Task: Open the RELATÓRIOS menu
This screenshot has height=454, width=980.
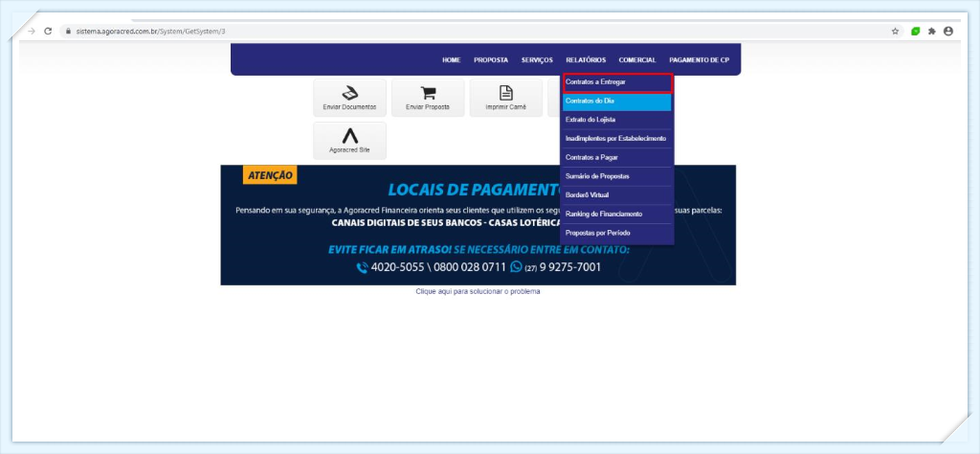Action: [x=586, y=60]
